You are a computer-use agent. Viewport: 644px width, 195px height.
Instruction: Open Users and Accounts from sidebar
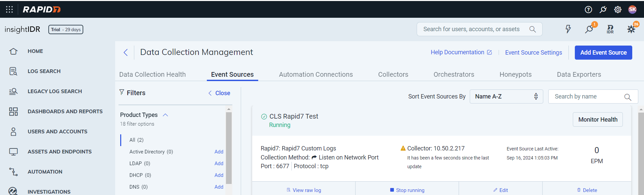tap(57, 132)
